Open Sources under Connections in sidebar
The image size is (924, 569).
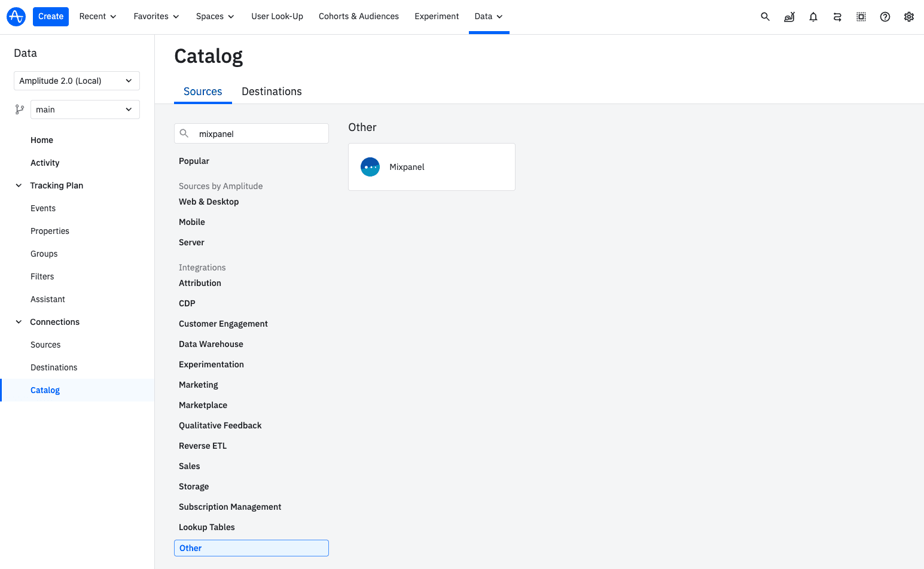click(45, 344)
